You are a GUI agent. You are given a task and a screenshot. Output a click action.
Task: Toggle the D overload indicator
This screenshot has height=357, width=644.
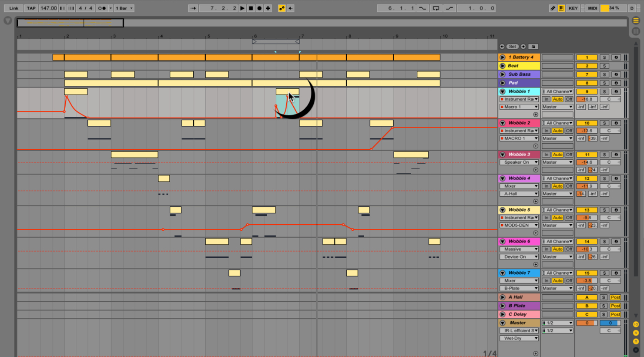(x=632, y=8)
